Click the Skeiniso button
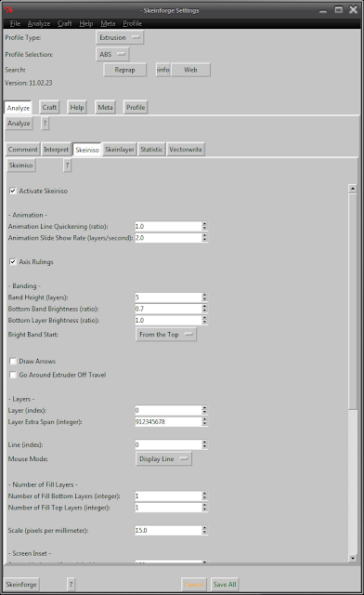The height and width of the screenshot is (595, 364). pos(20,165)
